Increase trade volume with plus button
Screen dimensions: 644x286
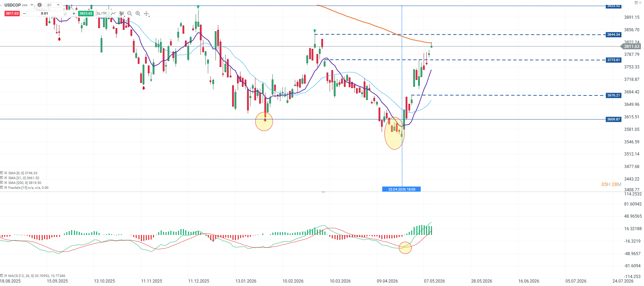coord(74,14)
